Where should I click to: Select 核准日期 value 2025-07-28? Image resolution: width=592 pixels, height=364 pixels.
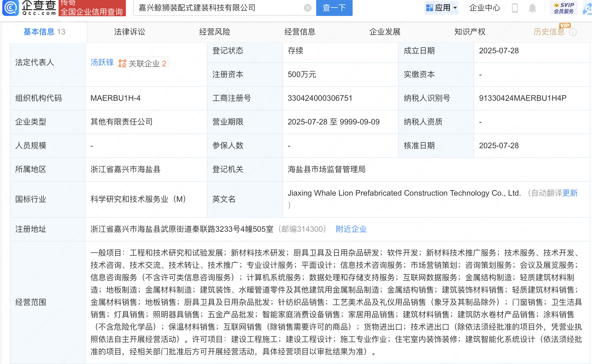coord(499,146)
